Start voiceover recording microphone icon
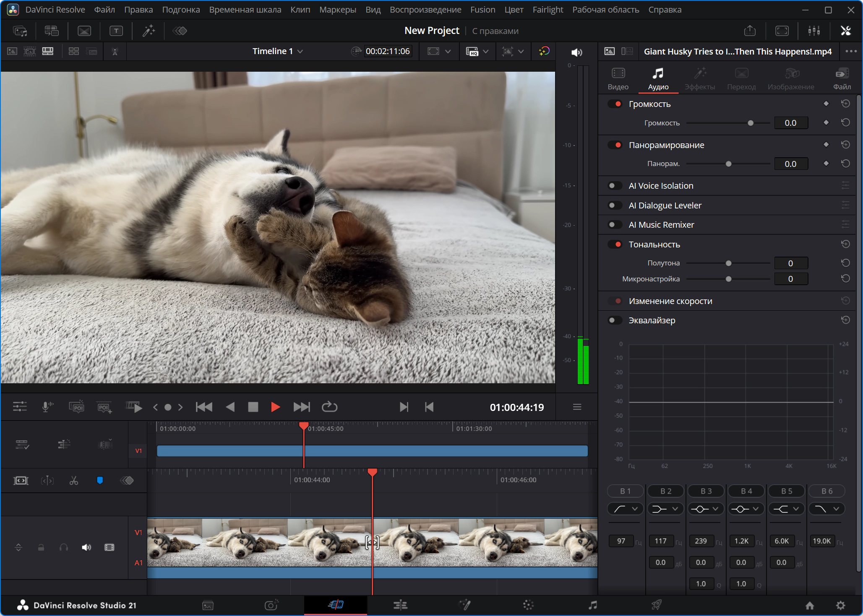 47,407
